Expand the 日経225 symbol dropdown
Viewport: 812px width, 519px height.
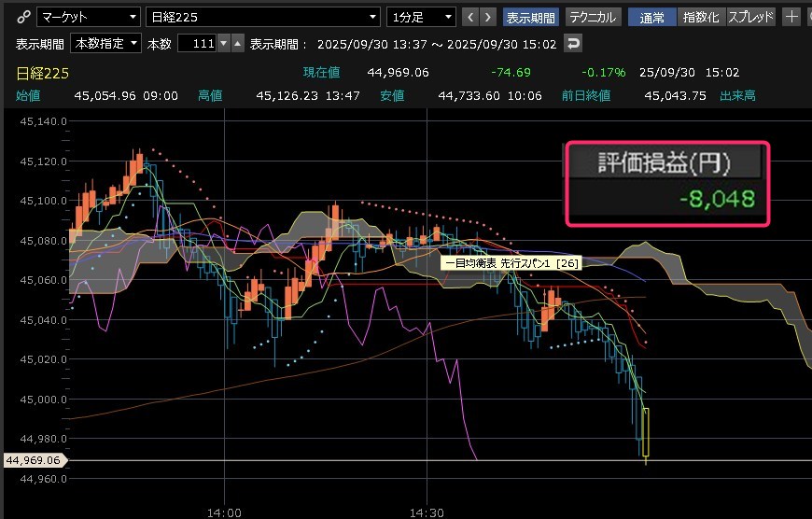(x=264, y=17)
